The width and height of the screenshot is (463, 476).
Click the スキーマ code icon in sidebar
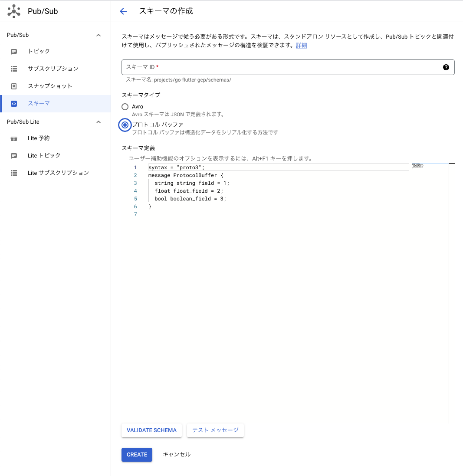pos(14,104)
